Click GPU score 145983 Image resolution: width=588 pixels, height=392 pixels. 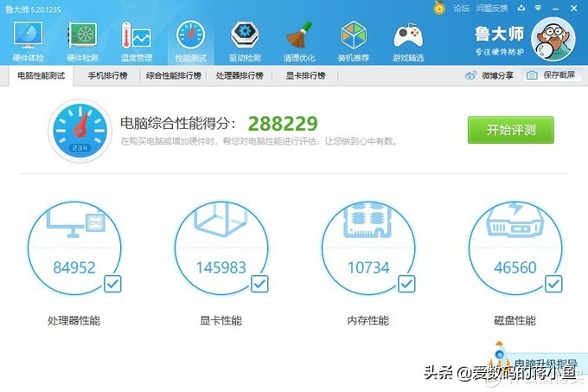(221, 267)
